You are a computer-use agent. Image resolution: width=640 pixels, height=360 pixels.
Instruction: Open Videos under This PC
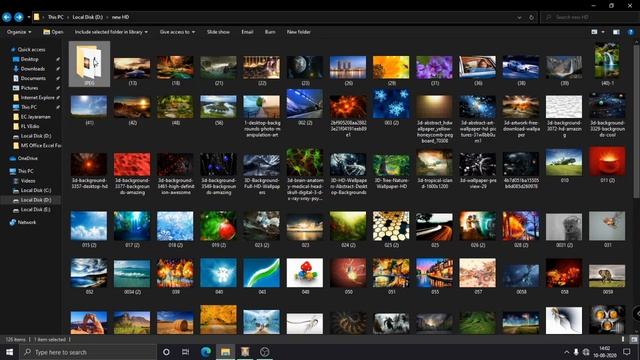pyautogui.click(x=28, y=181)
